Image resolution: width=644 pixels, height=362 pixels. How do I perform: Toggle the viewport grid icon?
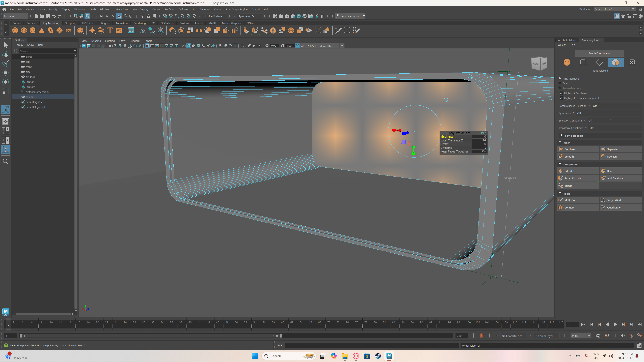(147, 46)
